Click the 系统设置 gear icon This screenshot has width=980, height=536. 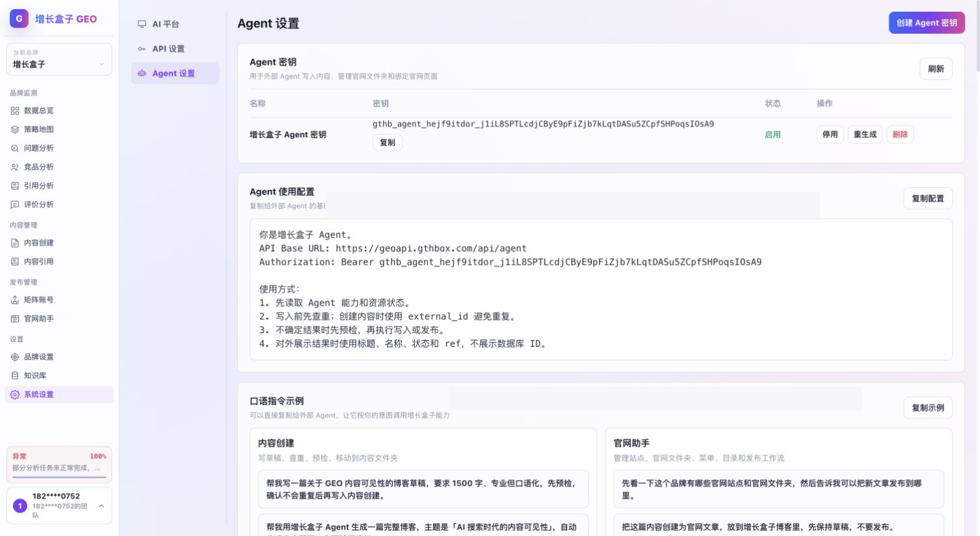(x=15, y=395)
